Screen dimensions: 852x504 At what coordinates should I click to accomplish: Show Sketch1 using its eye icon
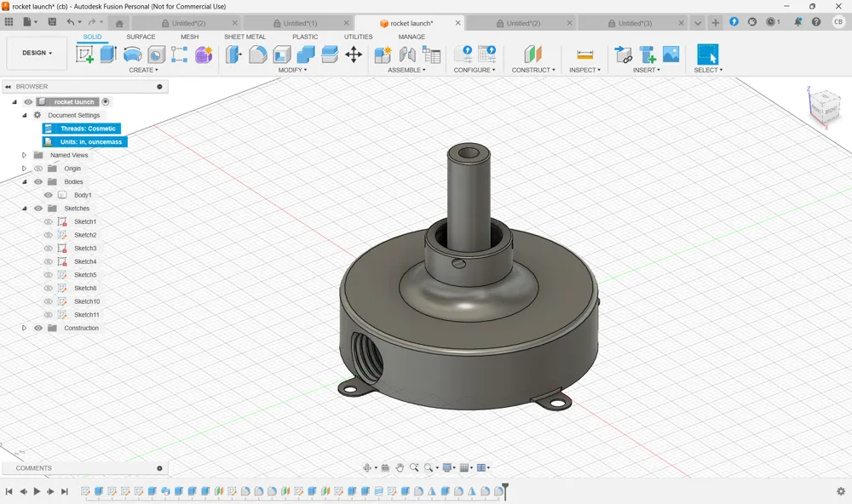coord(49,221)
